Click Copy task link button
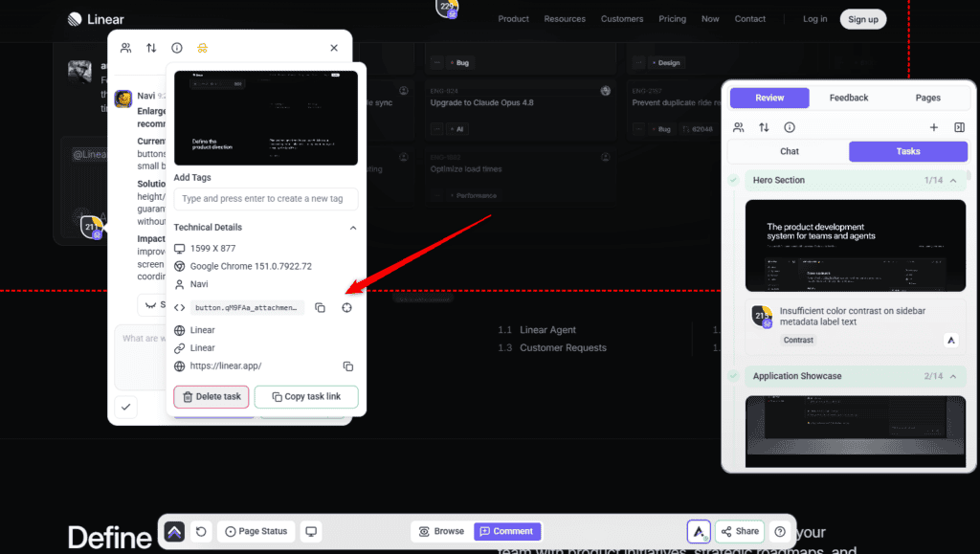The width and height of the screenshot is (980, 554). (306, 397)
